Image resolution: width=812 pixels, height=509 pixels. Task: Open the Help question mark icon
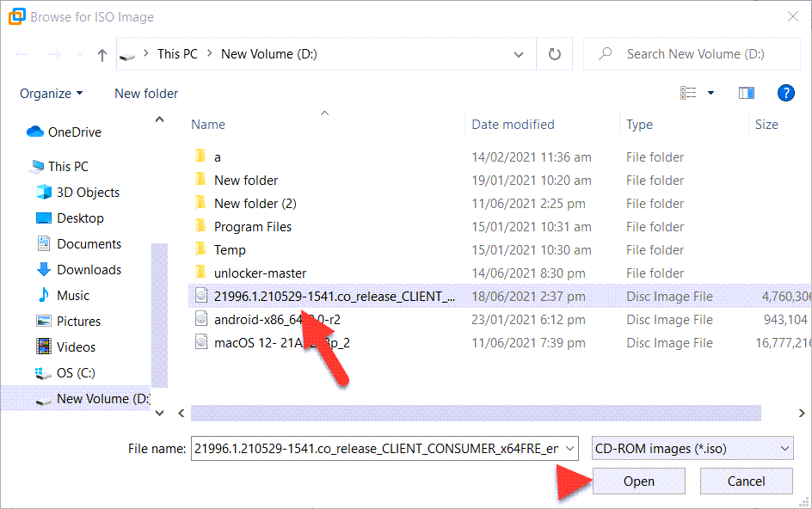point(784,93)
